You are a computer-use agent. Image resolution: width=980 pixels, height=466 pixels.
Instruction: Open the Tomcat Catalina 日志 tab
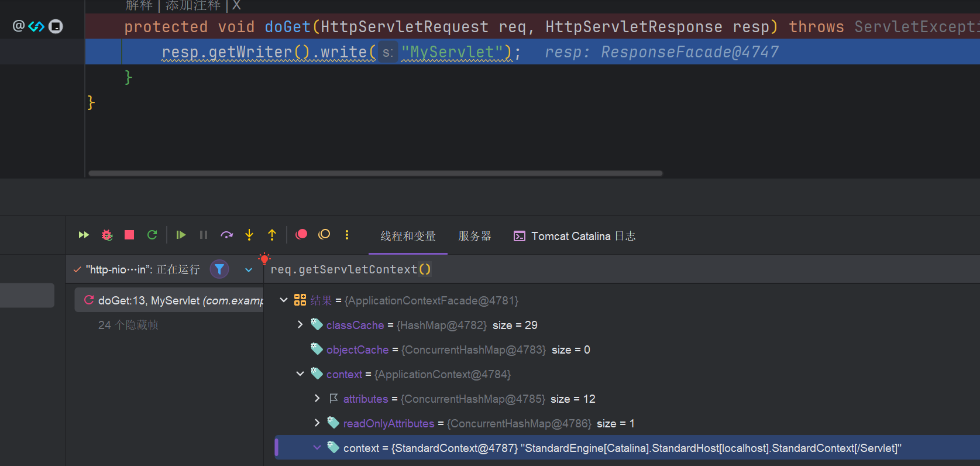(x=575, y=236)
